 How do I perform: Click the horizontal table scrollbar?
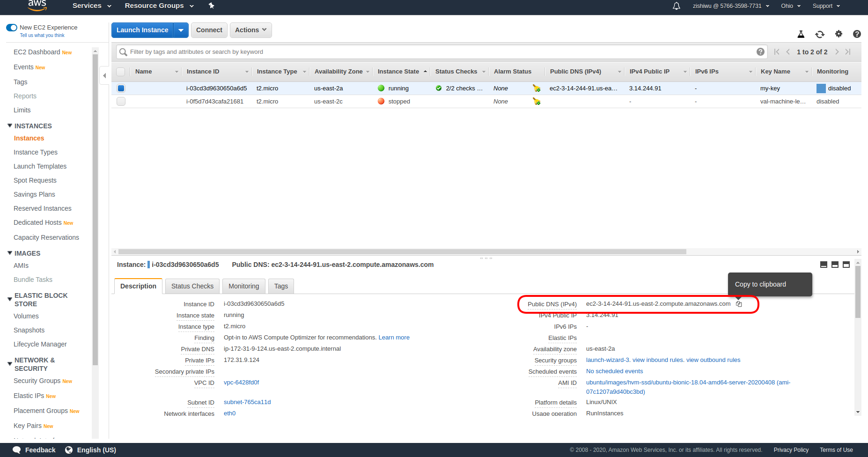point(402,251)
